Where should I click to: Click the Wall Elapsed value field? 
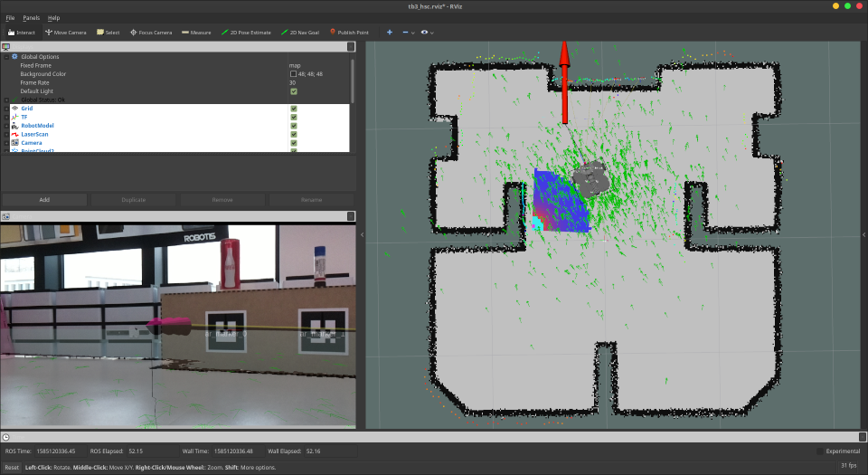tap(329, 451)
